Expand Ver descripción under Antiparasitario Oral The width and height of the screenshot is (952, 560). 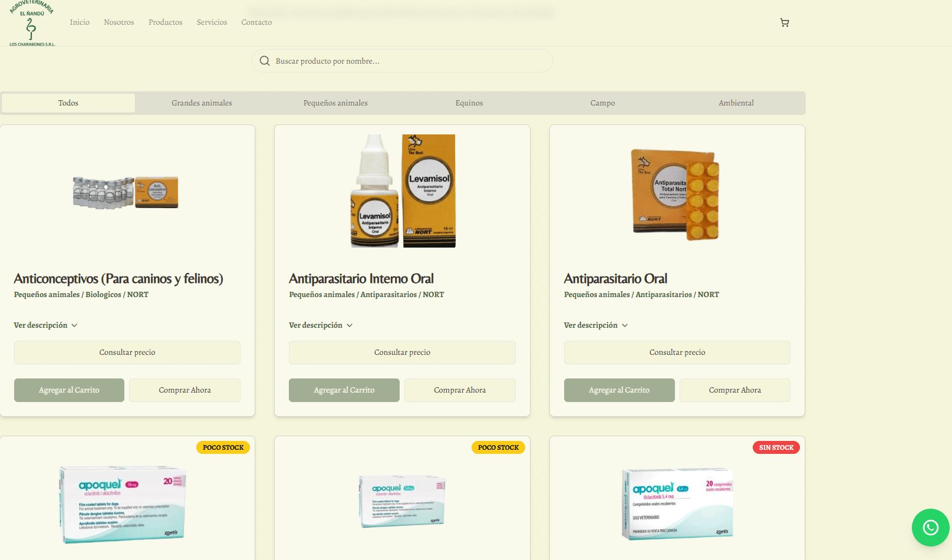coord(596,325)
